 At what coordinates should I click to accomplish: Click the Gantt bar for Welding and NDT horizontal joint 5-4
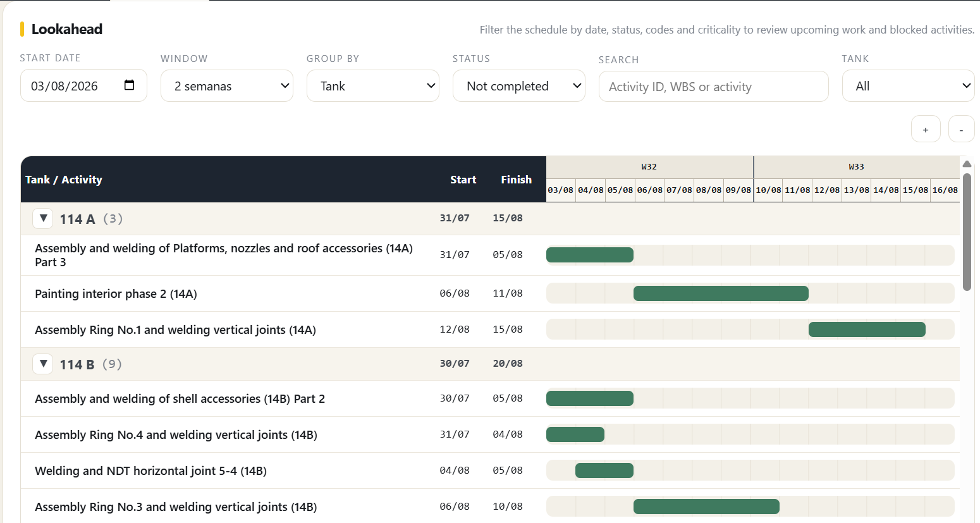click(x=604, y=471)
